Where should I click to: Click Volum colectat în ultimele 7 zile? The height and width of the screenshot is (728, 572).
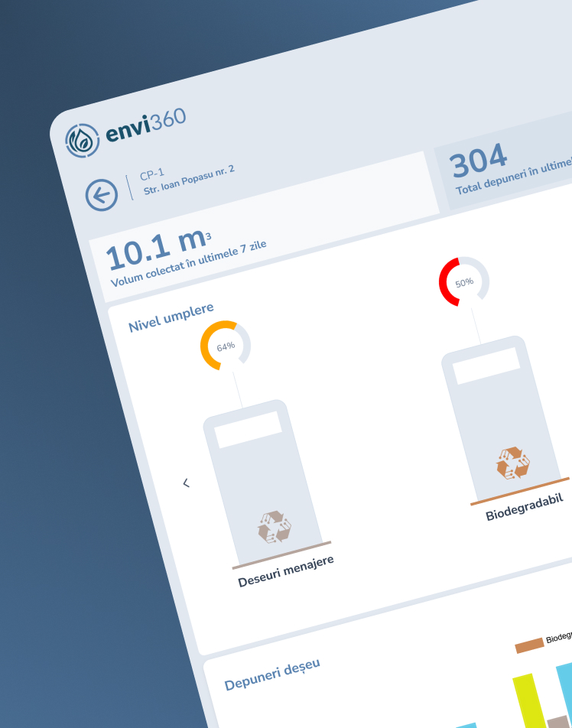188,264
